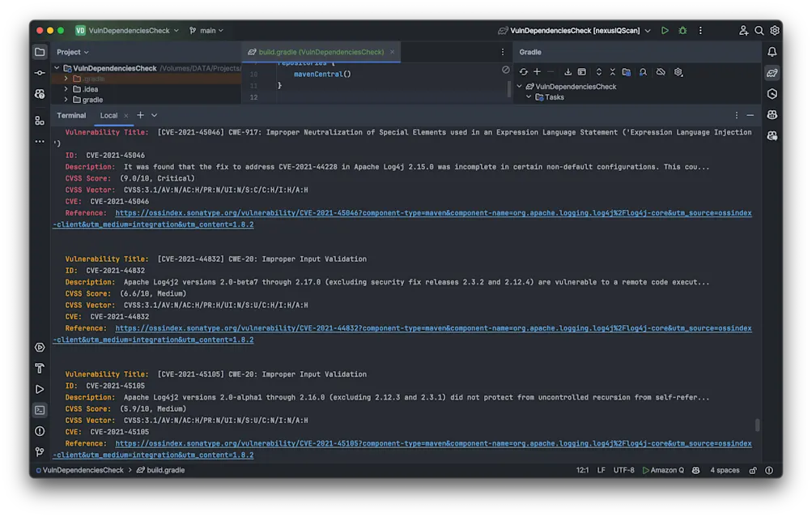Open Gradle build tool settings gear
812x517 pixels.
[x=678, y=72]
